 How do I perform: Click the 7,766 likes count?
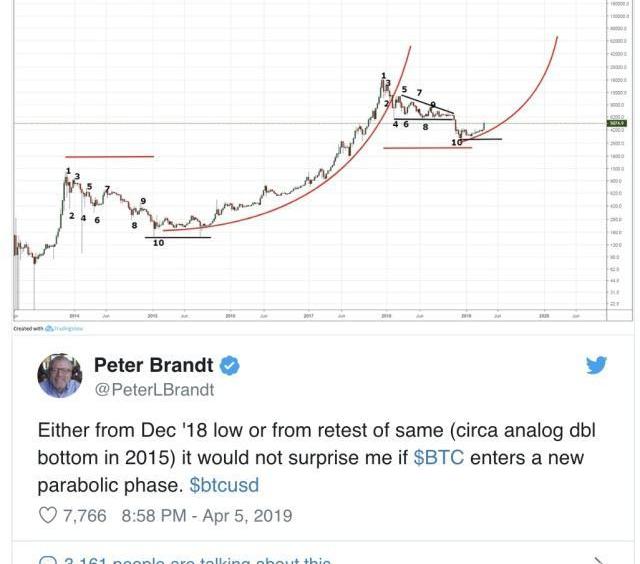click(84, 515)
